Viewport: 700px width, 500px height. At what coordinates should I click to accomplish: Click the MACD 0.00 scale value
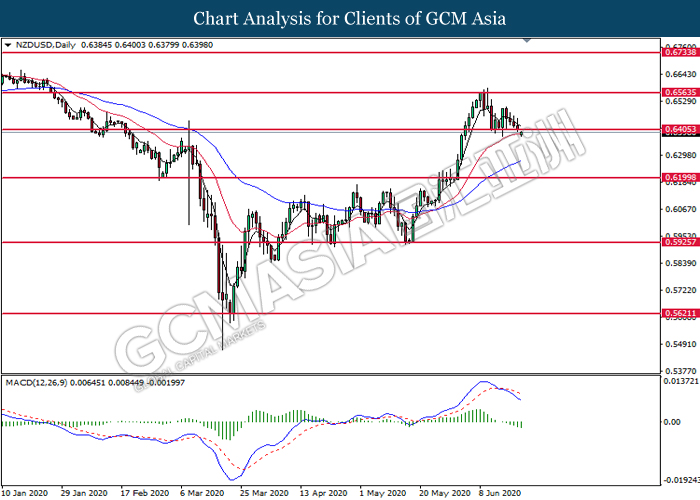[672, 422]
